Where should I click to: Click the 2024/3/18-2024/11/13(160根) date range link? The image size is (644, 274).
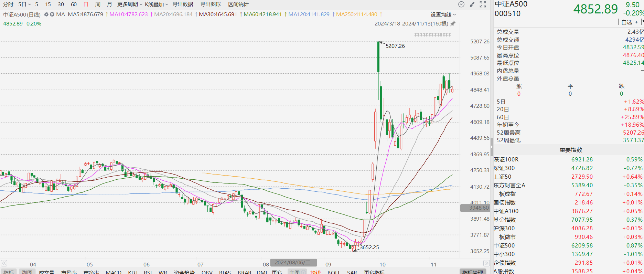(411, 24)
